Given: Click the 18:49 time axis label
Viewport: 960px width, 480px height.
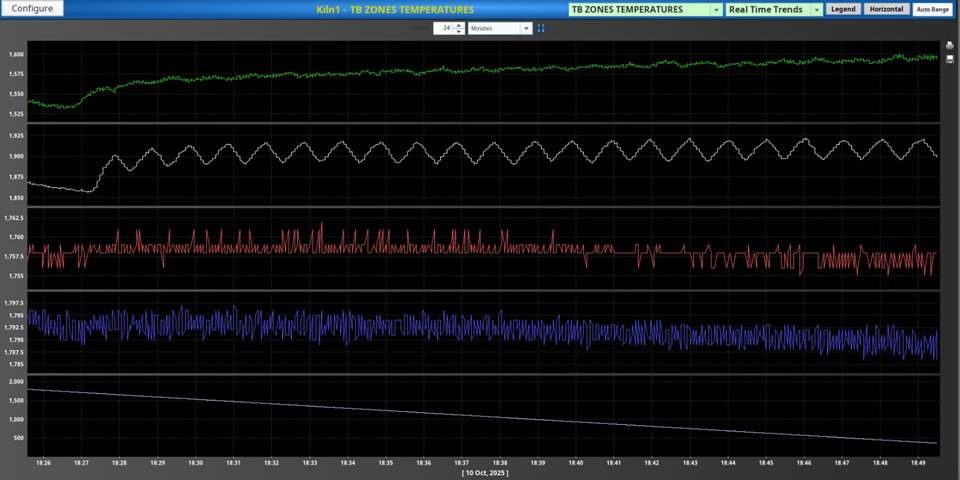Looking at the screenshot, I should 918,463.
